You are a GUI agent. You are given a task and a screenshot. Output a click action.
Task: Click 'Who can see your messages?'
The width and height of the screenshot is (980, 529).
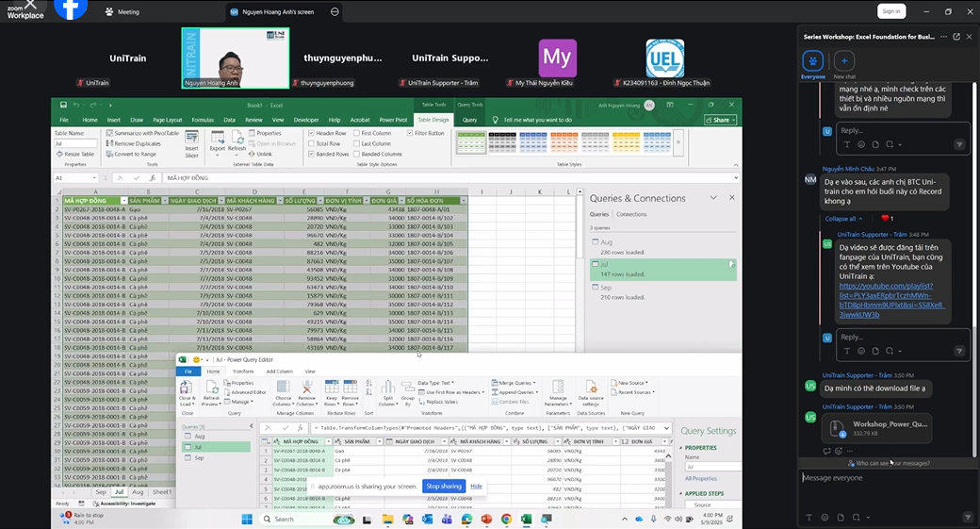coord(888,463)
